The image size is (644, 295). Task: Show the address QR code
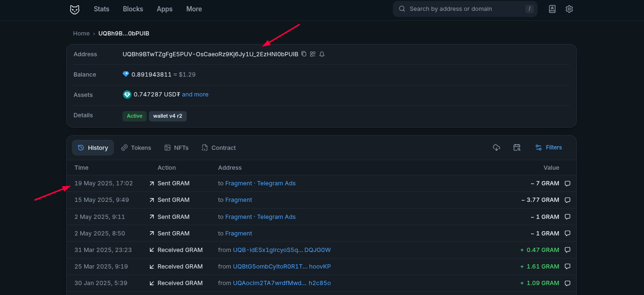click(313, 54)
